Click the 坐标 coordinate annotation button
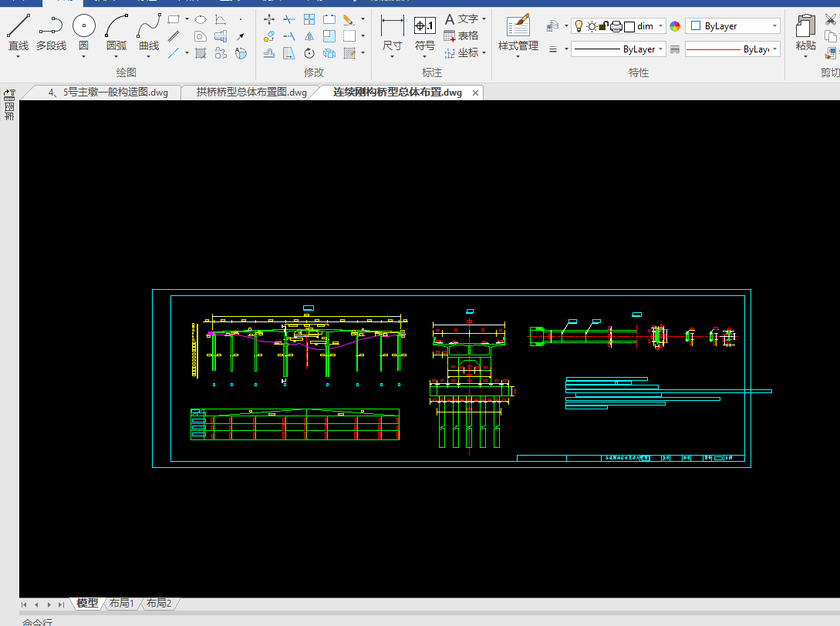This screenshot has width=840, height=626. (462, 52)
